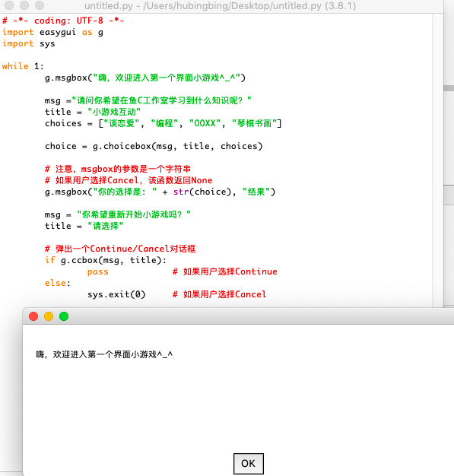The image size is (454, 476).
Task: Click the 'sys.exit(0)' statement
Action: [116, 294]
